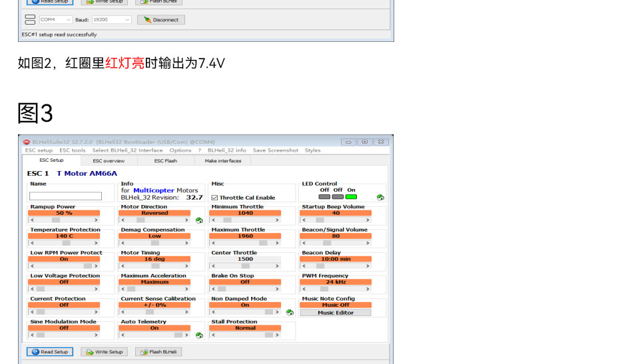626x364 pixels.
Task: Click the Maximum Throttle slider thumb
Action: click(x=263, y=243)
